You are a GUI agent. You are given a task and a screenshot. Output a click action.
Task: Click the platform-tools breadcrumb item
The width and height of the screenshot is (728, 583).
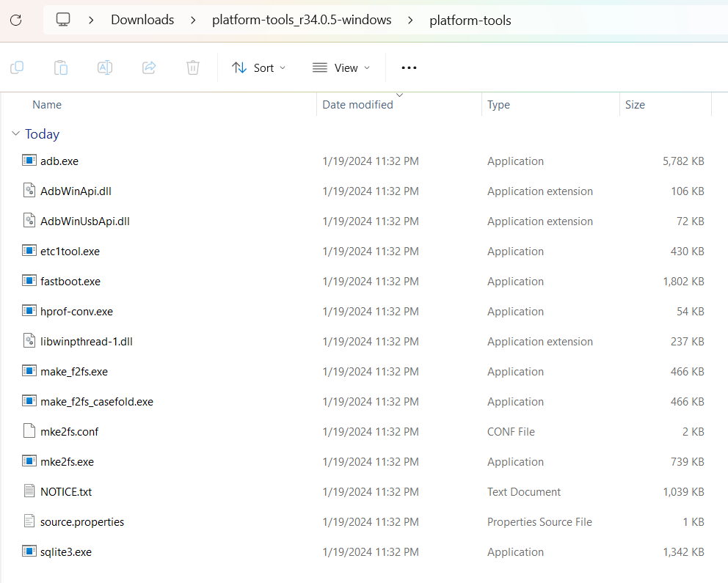(x=470, y=20)
